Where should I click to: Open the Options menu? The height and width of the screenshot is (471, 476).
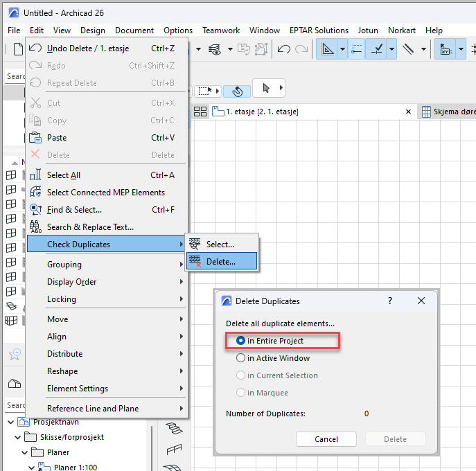tap(178, 30)
